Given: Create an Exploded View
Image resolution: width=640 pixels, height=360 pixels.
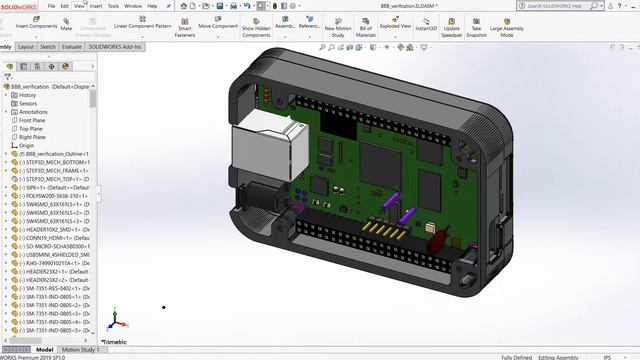Looking at the screenshot, I should (395, 22).
